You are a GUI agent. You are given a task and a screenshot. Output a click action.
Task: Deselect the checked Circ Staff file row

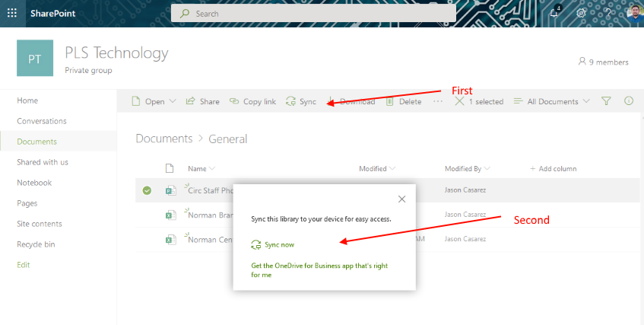(147, 191)
